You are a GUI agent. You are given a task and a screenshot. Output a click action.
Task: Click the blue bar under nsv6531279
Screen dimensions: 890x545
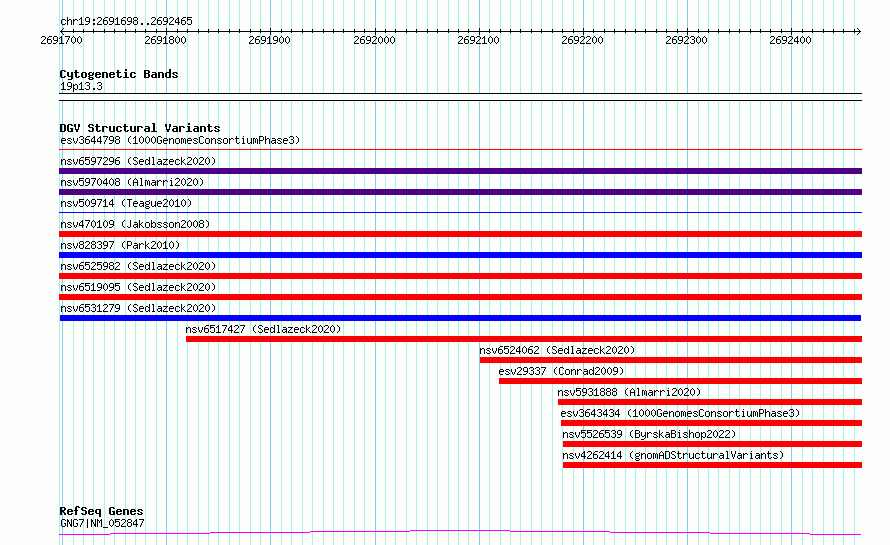pos(460,318)
